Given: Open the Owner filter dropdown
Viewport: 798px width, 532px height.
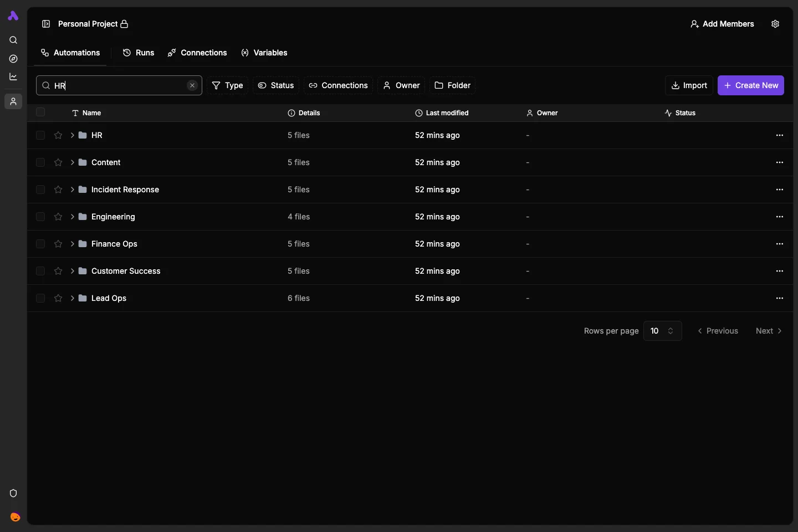Looking at the screenshot, I should click(x=402, y=85).
